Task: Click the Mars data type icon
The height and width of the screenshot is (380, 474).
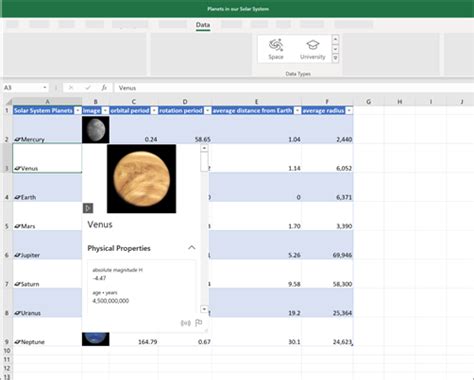Action: click(17, 226)
